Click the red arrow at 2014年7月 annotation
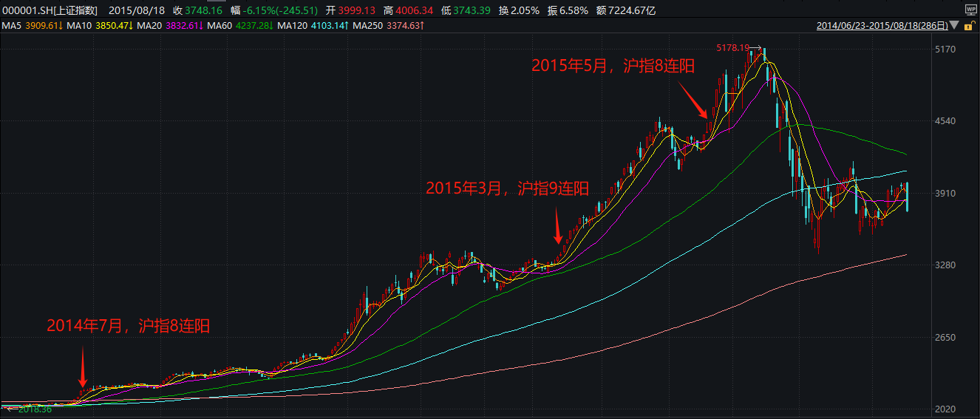This screenshot has width=980, height=419. [82, 367]
